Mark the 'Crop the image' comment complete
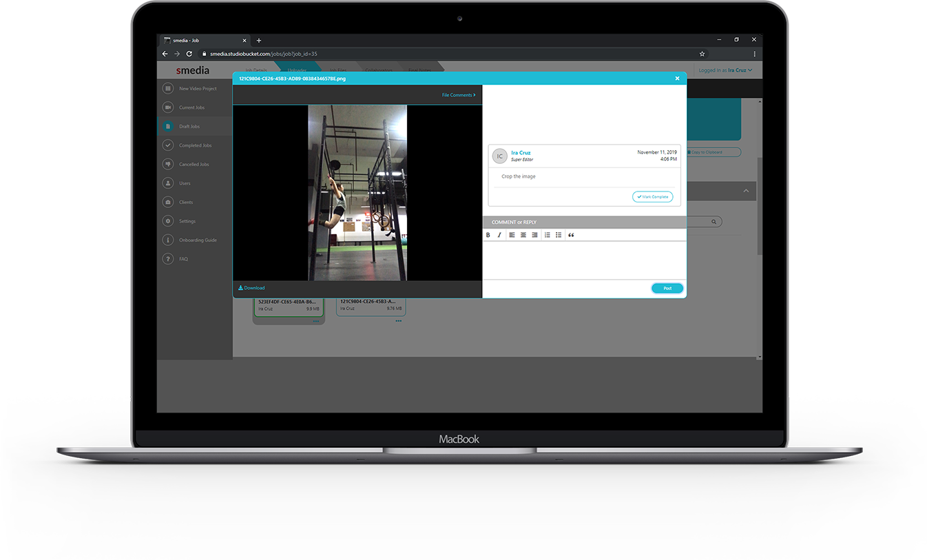The width and height of the screenshot is (927, 560). coord(652,197)
